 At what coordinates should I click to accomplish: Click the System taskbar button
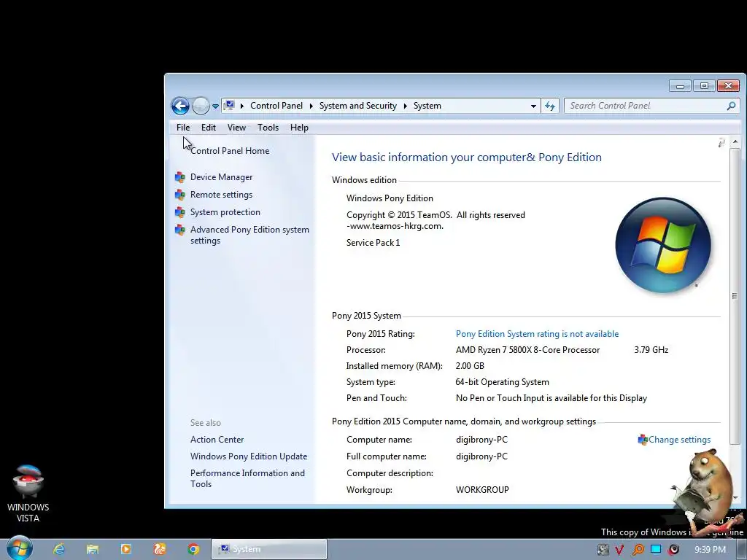click(x=269, y=550)
